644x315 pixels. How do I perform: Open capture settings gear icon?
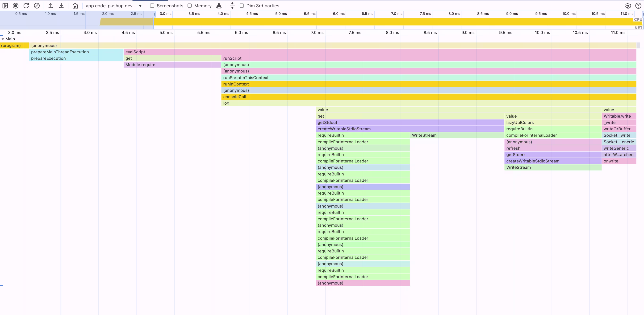[x=628, y=5]
